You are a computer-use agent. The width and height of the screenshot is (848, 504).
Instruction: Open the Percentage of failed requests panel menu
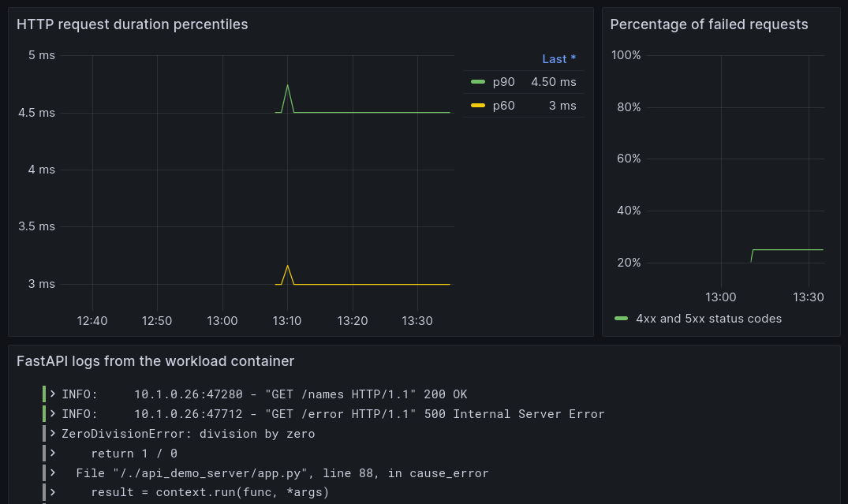[709, 24]
